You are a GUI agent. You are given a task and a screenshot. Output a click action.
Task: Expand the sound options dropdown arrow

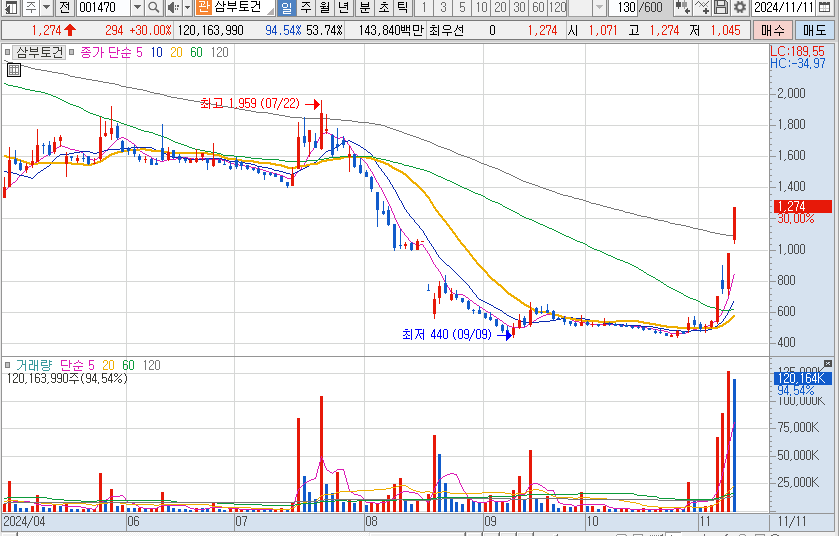(x=187, y=7)
